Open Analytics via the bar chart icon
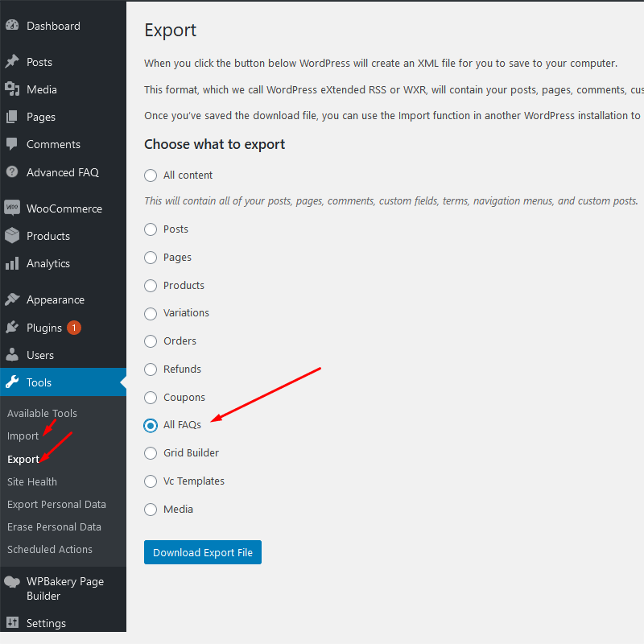Screen dimensions: 644x644 13,263
